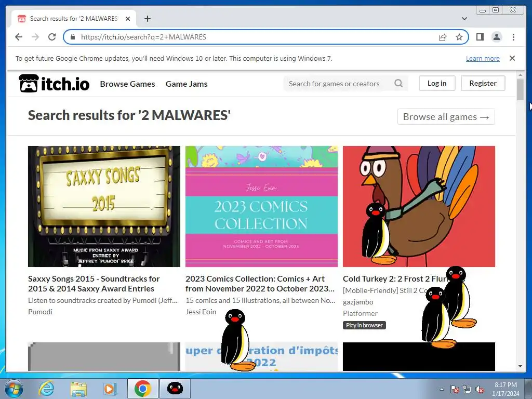
Task: Close the 'Search results for 2 MALWARES' tab
Action: coord(128,19)
